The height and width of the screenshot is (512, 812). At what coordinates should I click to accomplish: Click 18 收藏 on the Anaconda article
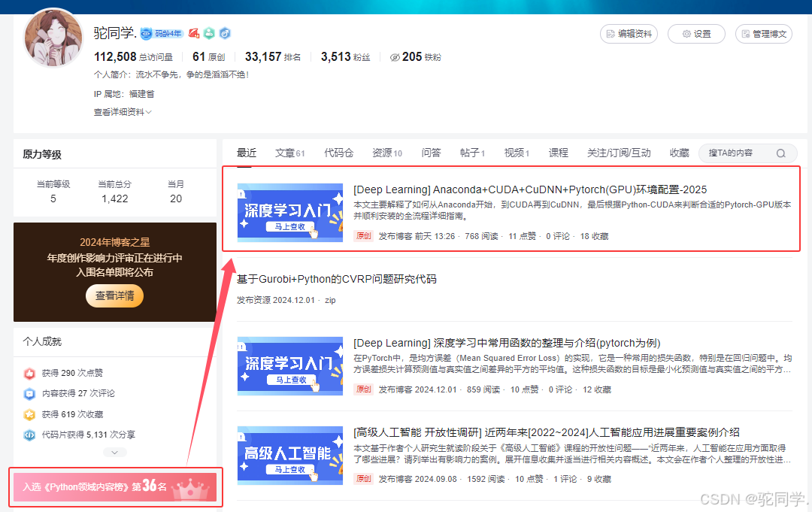[595, 237]
